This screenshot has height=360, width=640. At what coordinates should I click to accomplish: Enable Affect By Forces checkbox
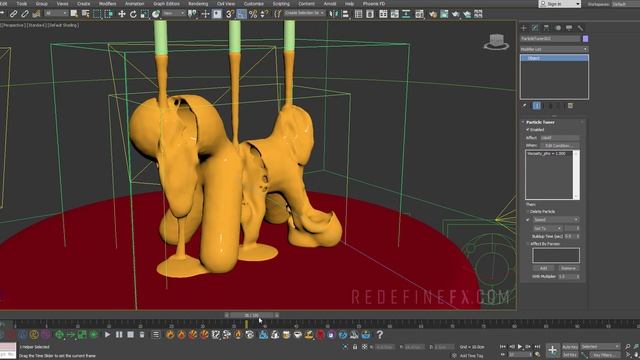click(528, 244)
